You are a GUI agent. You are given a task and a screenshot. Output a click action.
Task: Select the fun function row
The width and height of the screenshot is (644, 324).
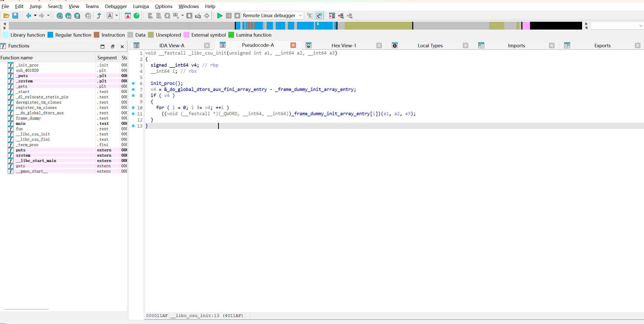[63, 129]
